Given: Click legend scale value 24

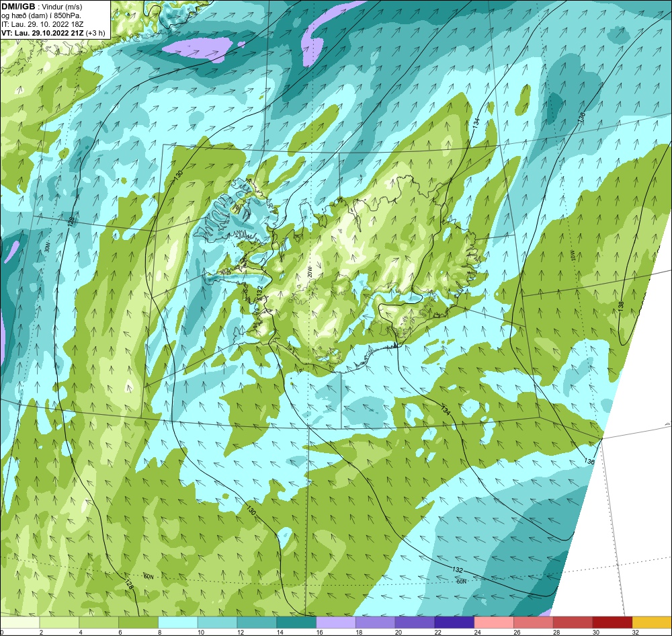Looking at the screenshot, I should (477, 632).
